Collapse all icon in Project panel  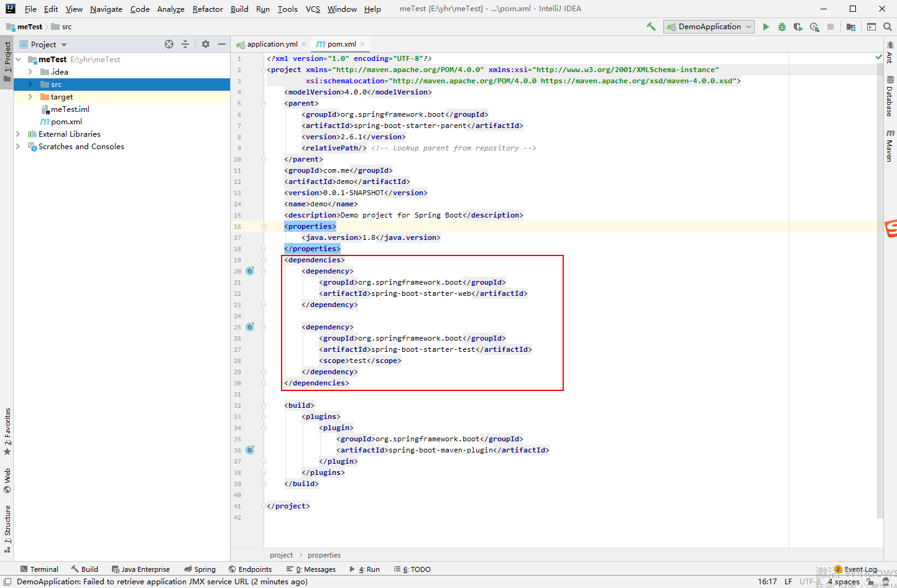pos(185,44)
